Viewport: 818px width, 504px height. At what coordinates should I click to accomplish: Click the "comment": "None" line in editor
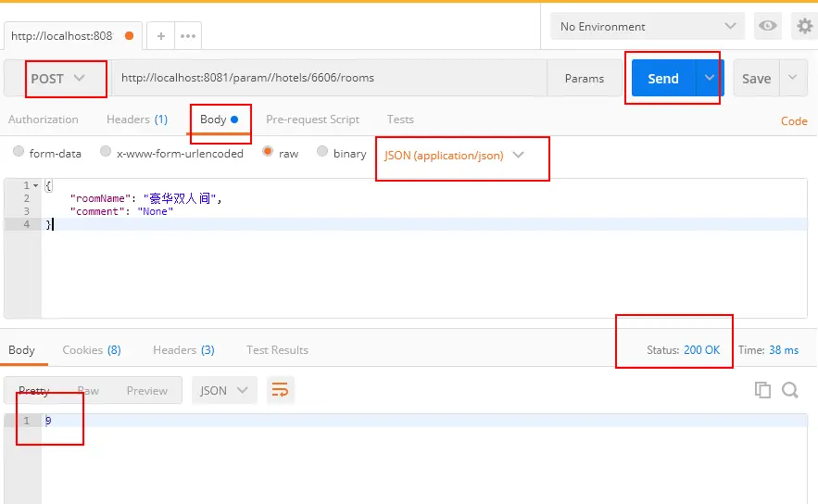coord(121,211)
